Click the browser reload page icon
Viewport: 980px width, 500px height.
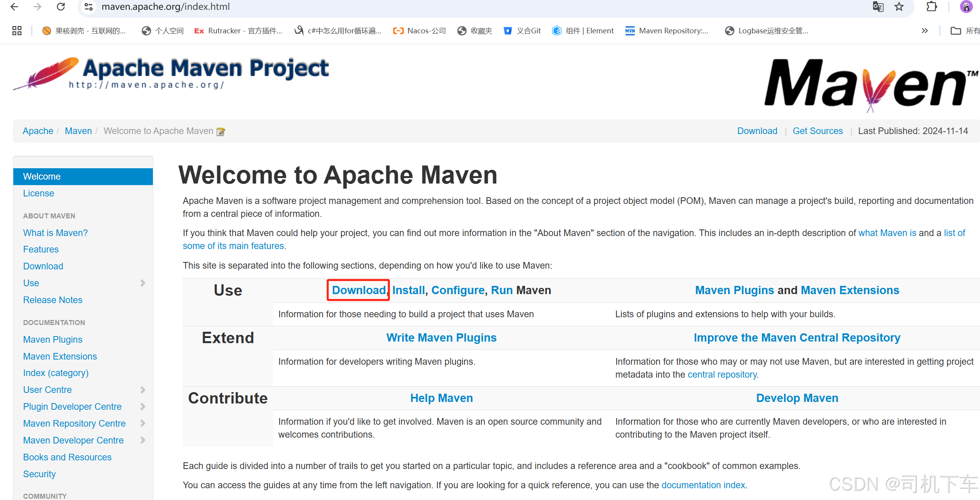[x=61, y=7]
